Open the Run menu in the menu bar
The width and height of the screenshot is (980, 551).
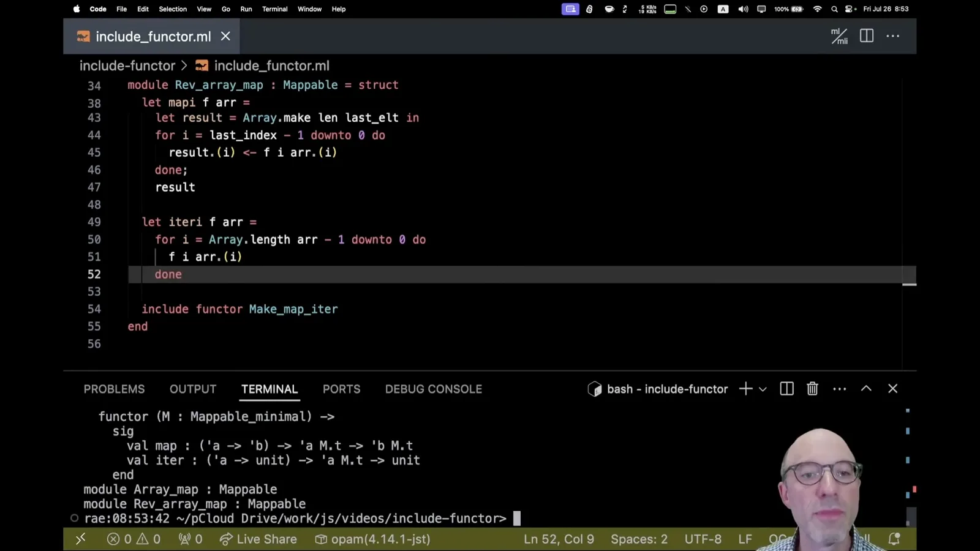(246, 9)
